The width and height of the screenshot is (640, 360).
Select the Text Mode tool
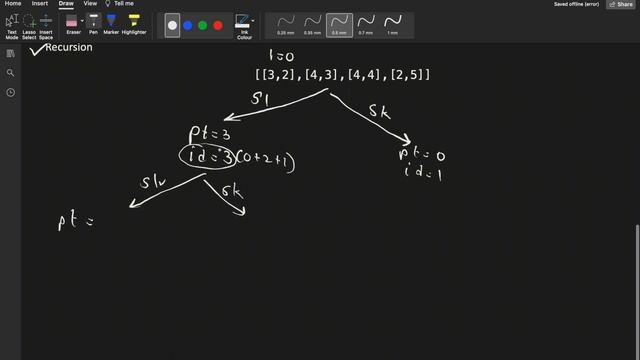tap(12, 27)
